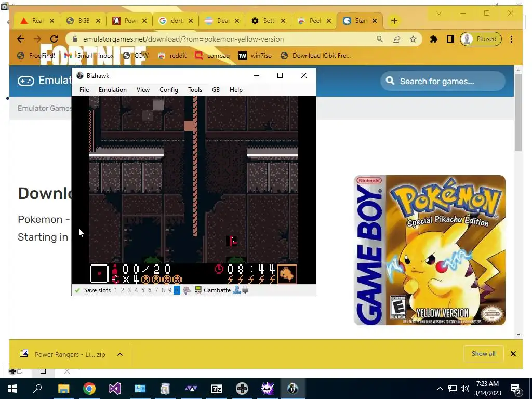Image resolution: width=532 pixels, height=399 pixels.
Task: Open the reddit bookmark
Action: point(172,56)
